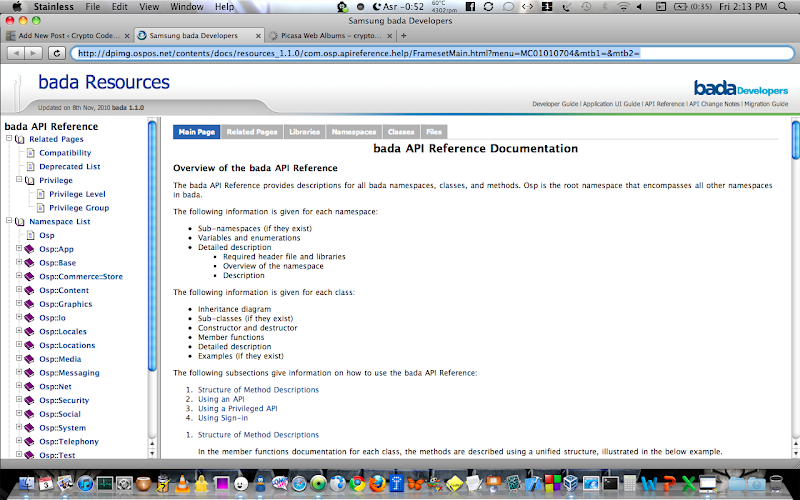Select the Libraries documentation tab
Image resolution: width=800 pixels, height=500 pixels.
click(x=305, y=132)
